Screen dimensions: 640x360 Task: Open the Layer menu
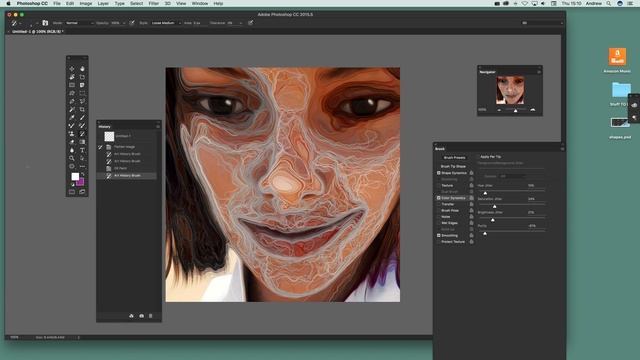coord(103,3)
